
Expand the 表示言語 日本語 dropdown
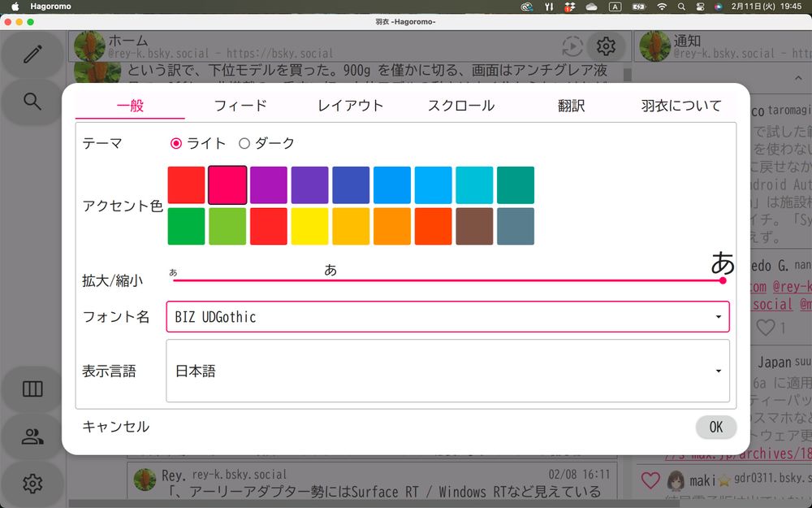tap(447, 371)
